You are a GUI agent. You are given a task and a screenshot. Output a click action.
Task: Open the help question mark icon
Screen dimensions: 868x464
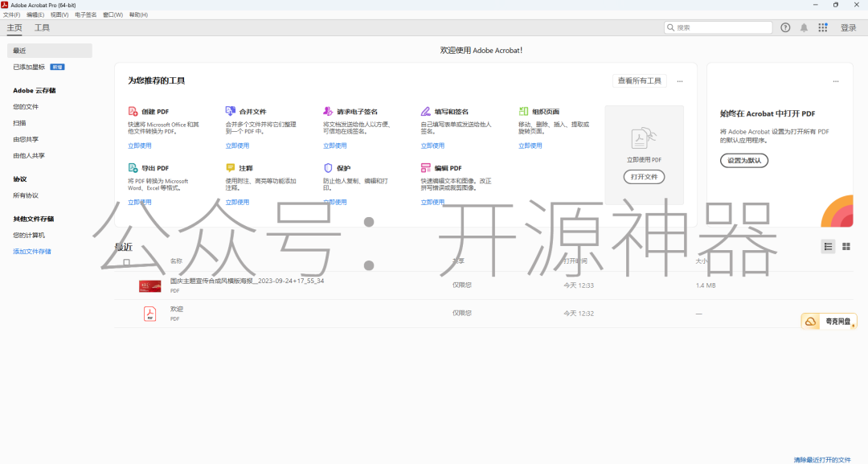pos(785,27)
